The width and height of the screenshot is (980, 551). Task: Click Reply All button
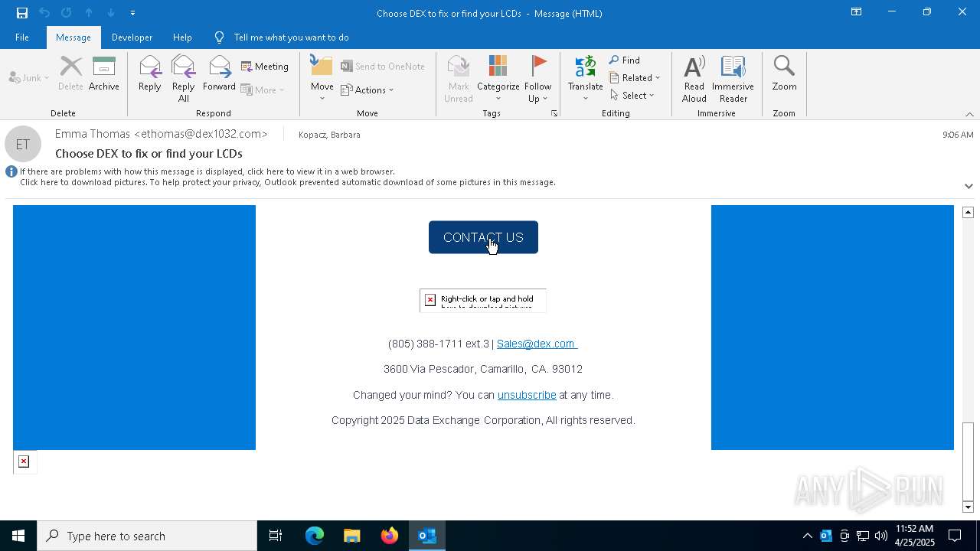183,79
